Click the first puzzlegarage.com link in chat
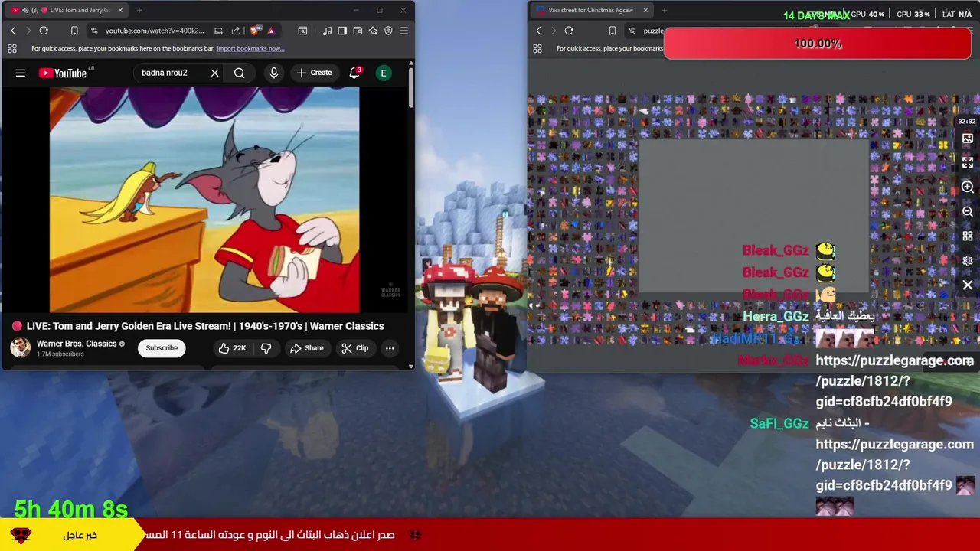Viewport: 980px width, 551px height. point(894,381)
